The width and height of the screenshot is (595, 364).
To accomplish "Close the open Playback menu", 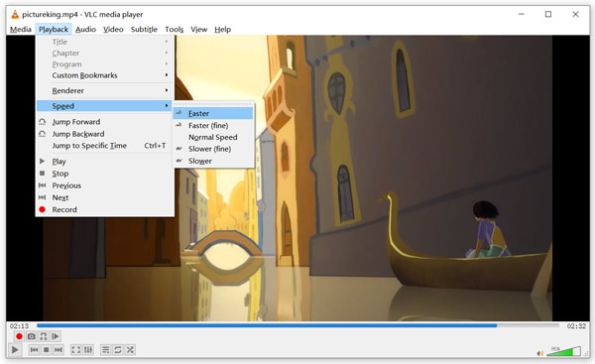I will pyautogui.click(x=54, y=29).
